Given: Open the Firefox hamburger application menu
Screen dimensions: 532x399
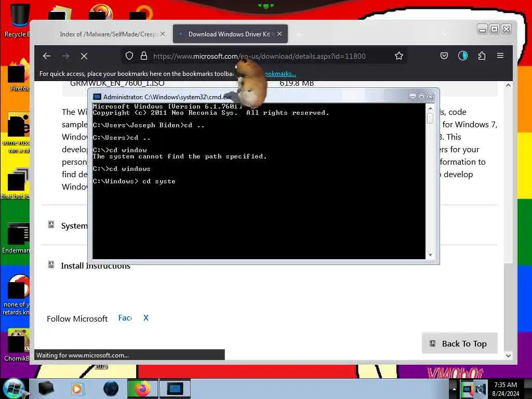Looking at the screenshot, I should 500,56.
